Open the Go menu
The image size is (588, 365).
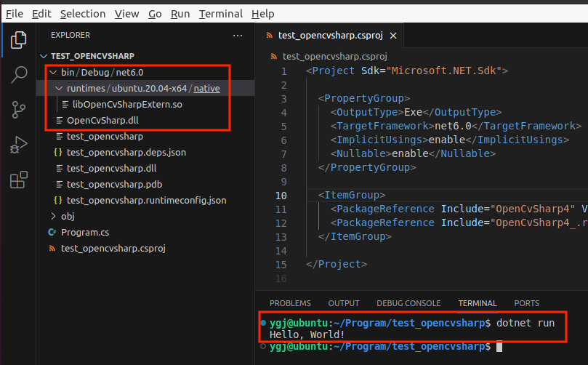click(x=155, y=14)
